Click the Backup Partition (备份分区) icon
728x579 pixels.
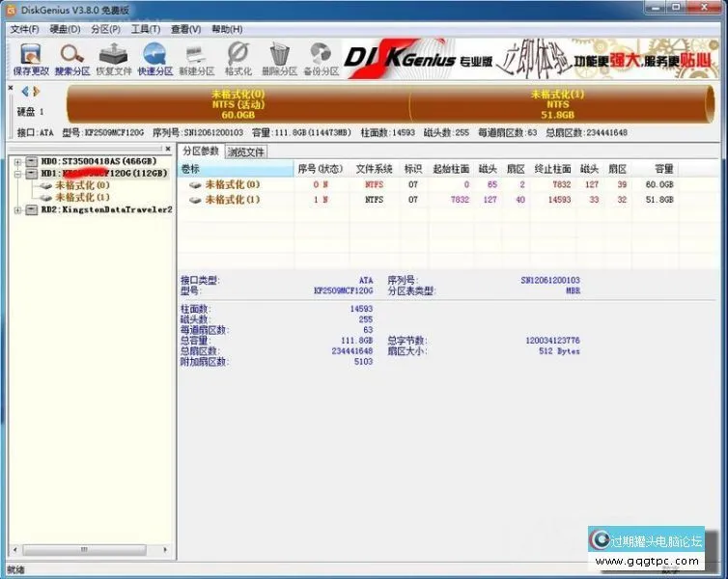pyautogui.click(x=321, y=58)
